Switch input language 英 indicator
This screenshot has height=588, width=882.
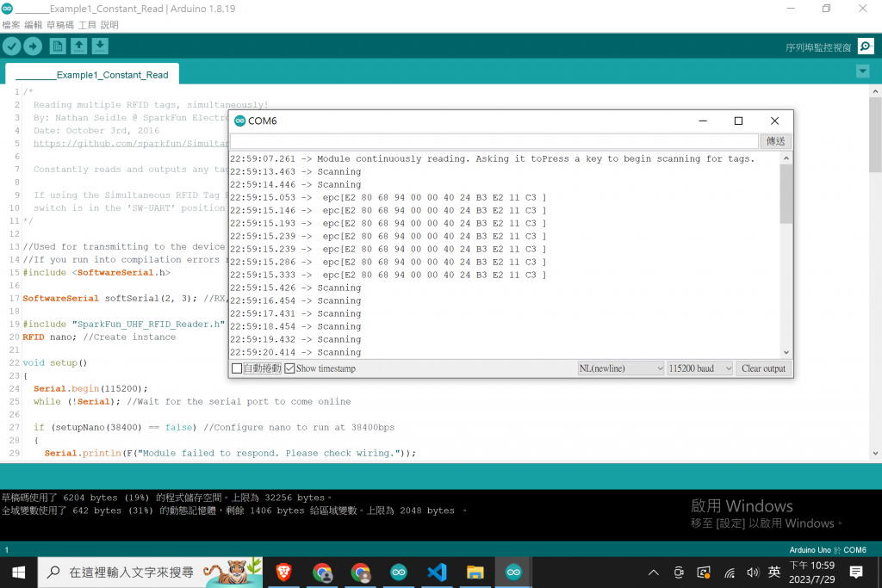(774, 572)
